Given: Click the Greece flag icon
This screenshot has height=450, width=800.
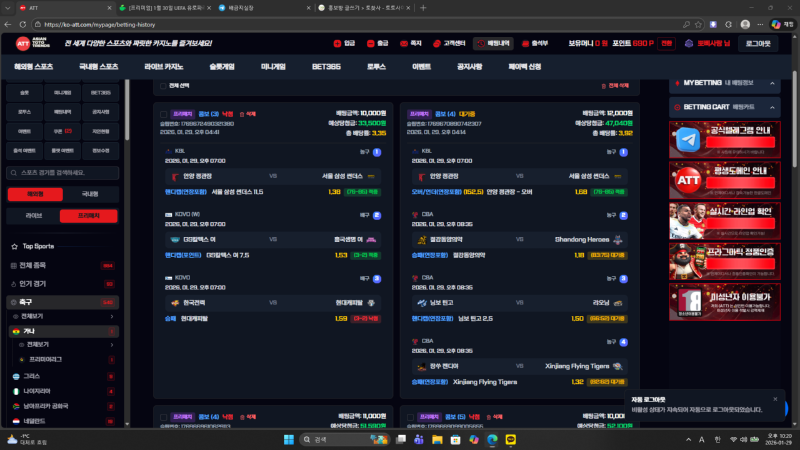Looking at the screenshot, I should coord(15,375).
